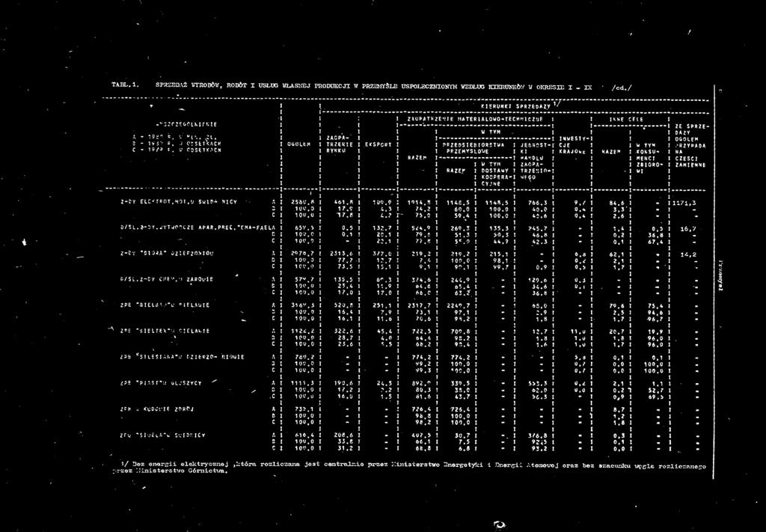
Task: Click the value '94.6'
Action: coord(654,313)
